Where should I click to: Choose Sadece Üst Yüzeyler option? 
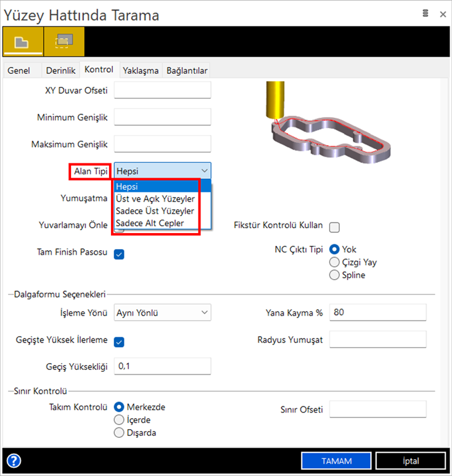[x=162, y=211]
